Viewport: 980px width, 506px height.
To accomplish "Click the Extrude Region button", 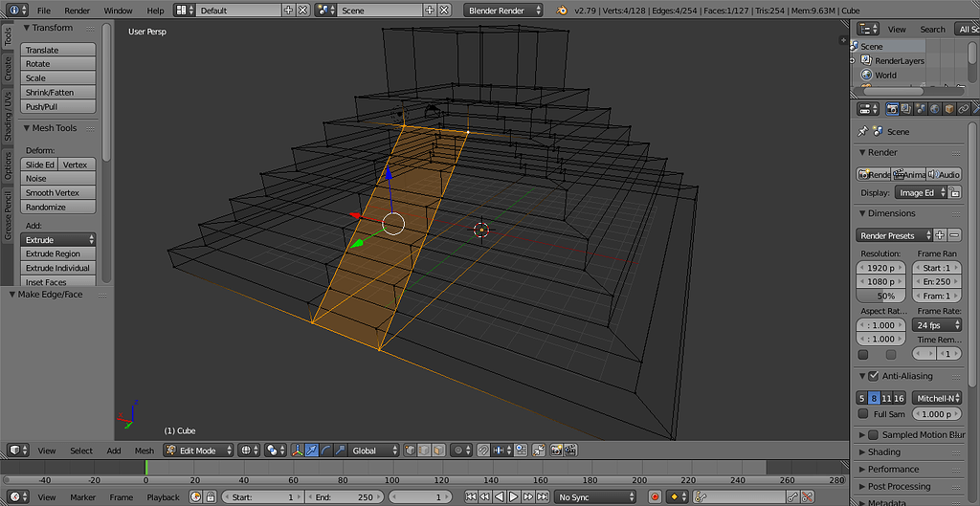I will pos(59,254).
